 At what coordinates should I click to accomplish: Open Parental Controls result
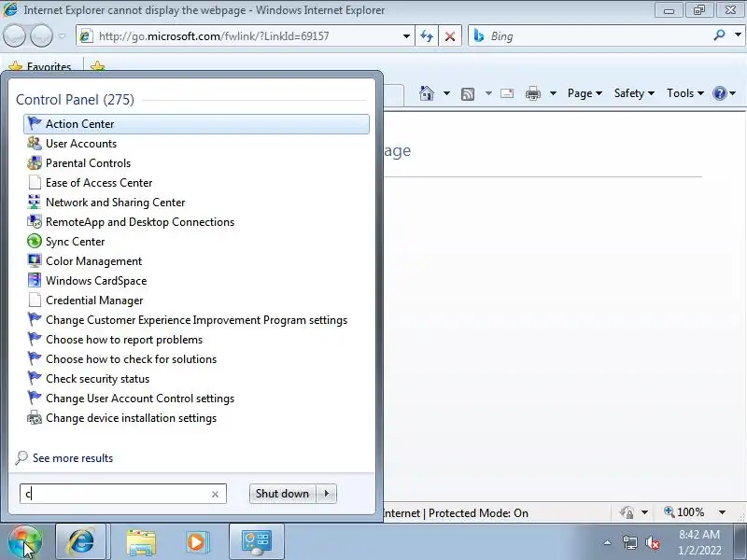[196, 162]
